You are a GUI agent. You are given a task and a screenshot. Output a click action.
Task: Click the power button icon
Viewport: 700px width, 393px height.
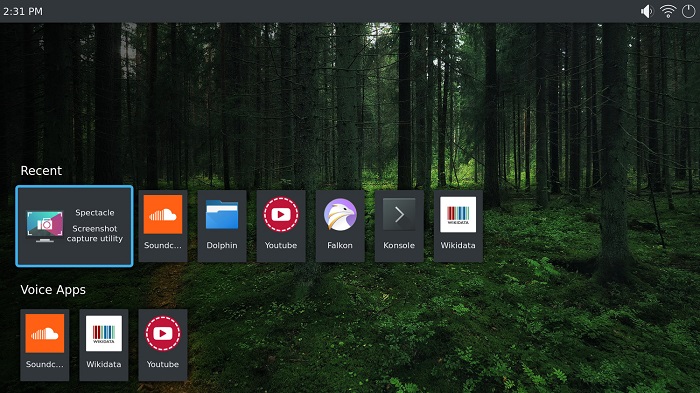pos(688,11)
